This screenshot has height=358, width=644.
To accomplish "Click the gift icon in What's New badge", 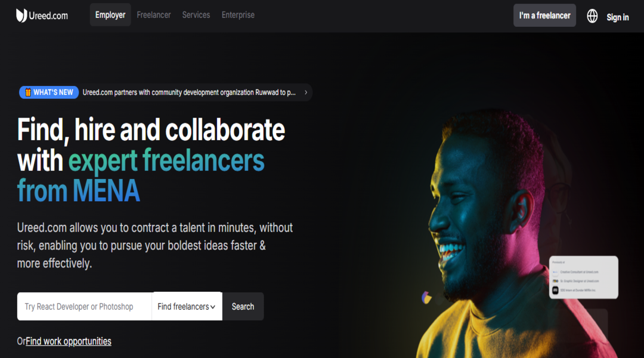I will click(28, 92).
